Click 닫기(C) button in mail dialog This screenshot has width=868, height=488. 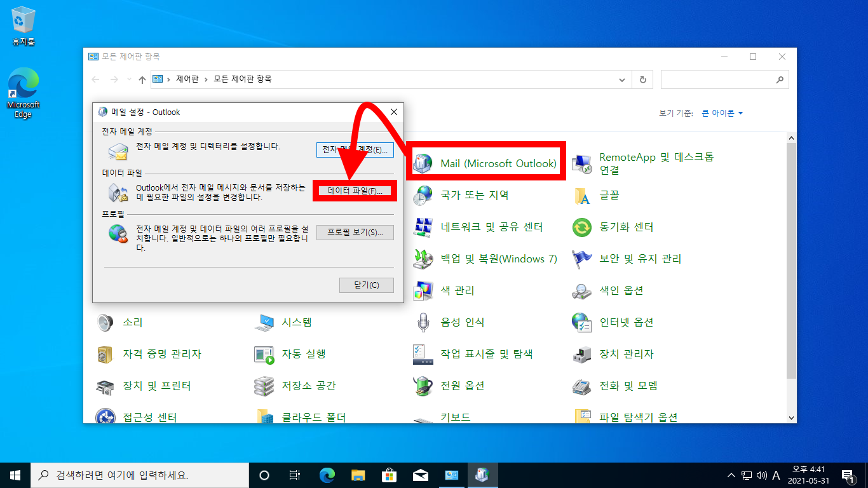367,285
